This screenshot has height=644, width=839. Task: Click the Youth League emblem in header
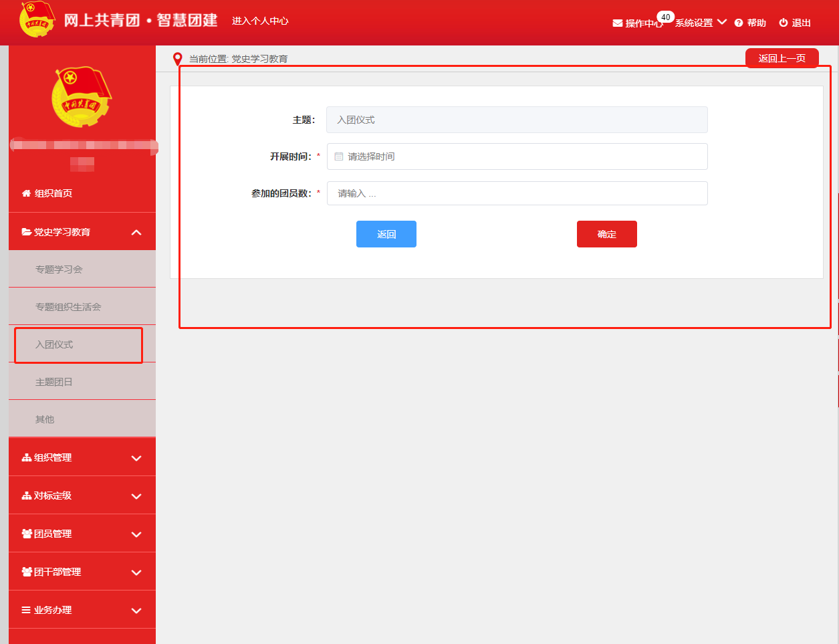point(37,19)
